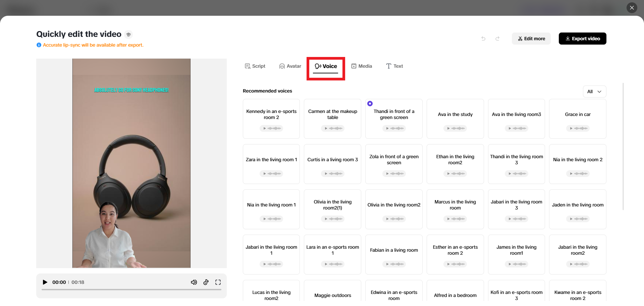Image resolution: width=644 pixels, height=306 pixels.
Task: Click the "Quickly edit the video" title
Action: (x=79, y=34)
